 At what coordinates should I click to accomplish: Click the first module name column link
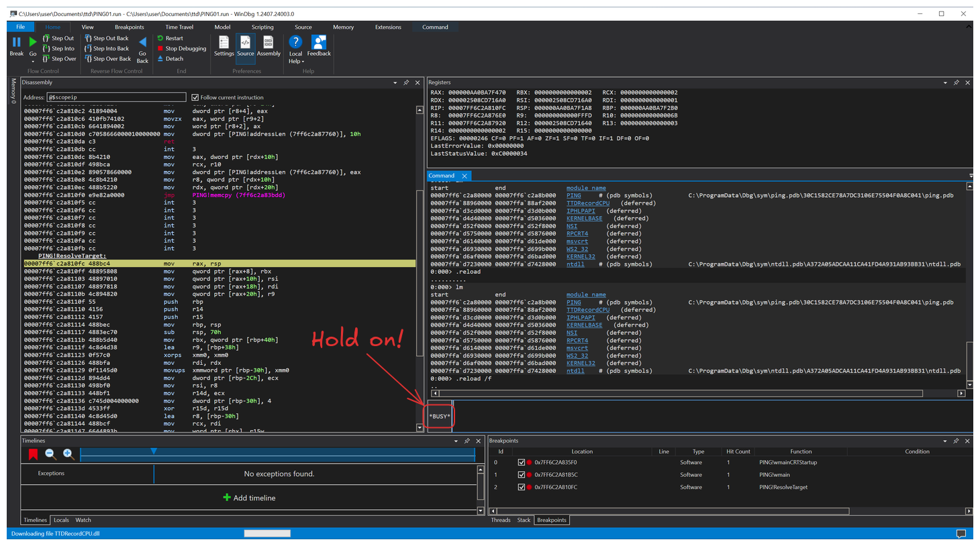pos(586,188)
